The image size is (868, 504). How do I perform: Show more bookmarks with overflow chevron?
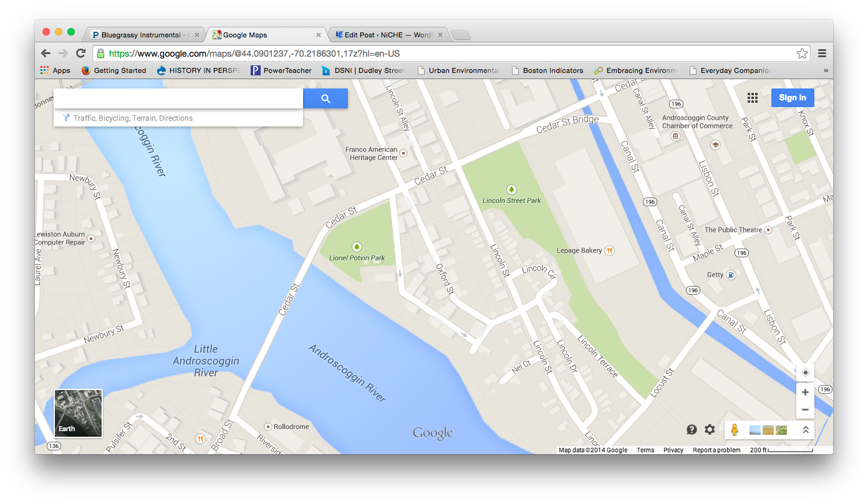coord(826,70)
